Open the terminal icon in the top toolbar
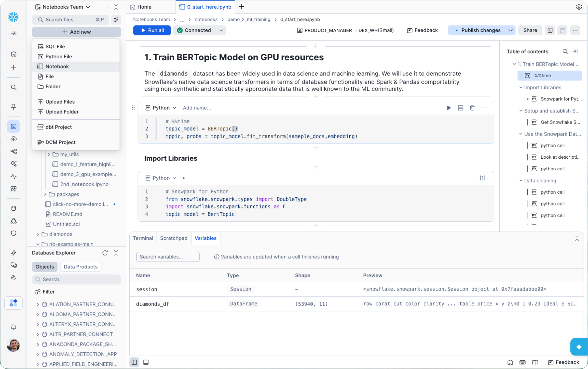588x369 pixels. click(x=550, y=30)
